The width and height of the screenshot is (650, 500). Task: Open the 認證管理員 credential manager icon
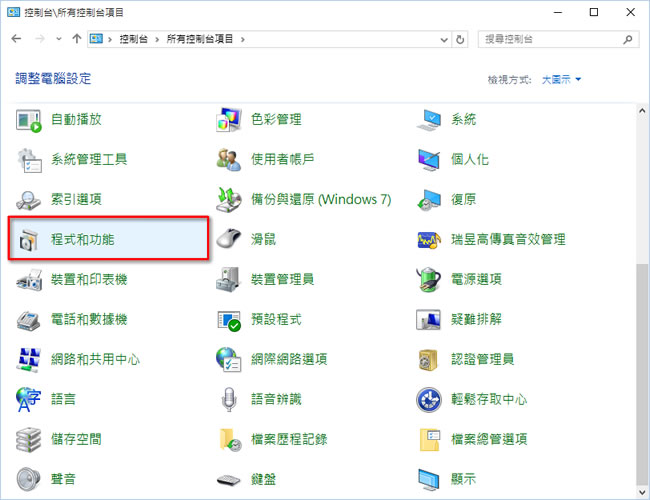tap(429, 360)
